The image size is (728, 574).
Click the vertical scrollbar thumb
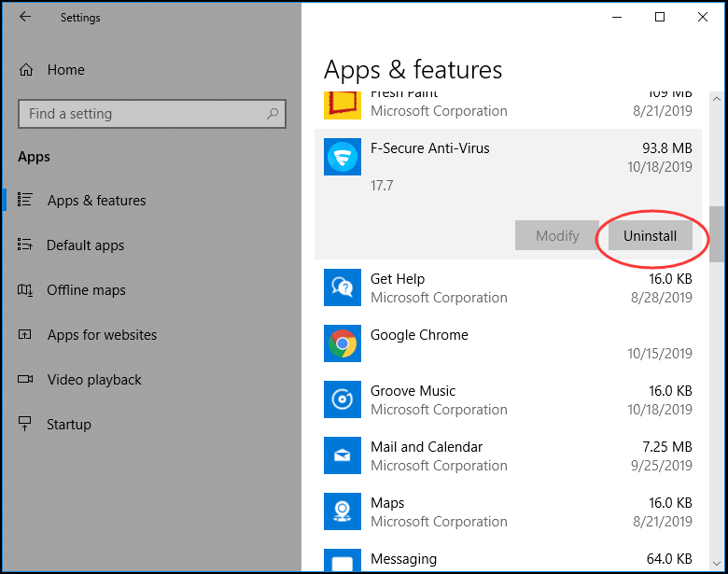click(x=717, y=234)
